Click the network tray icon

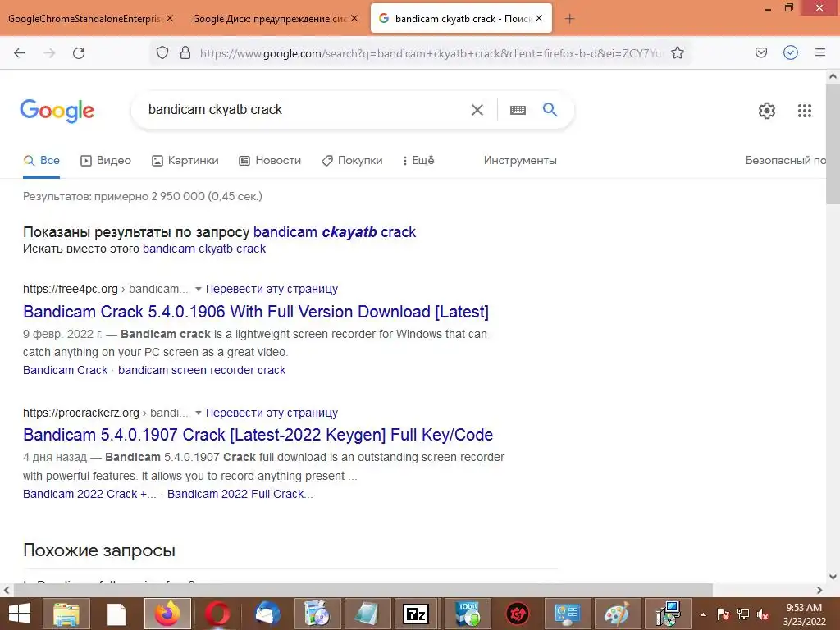(x=743, y=614)
